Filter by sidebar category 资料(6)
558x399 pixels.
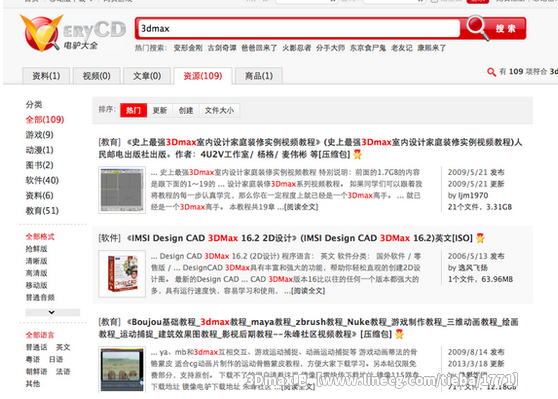[40, 195]
